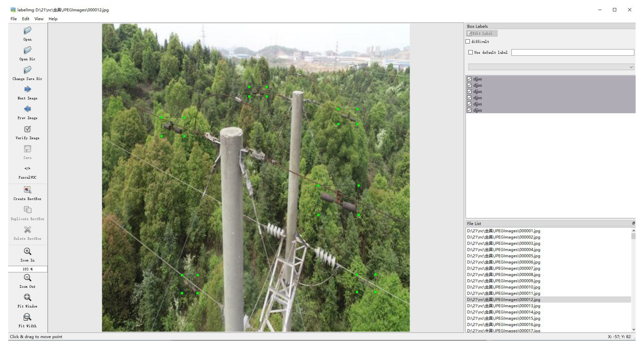644x347 pixels.
Task: Switch the PascalVOC format icon
Action: (28, 169)
